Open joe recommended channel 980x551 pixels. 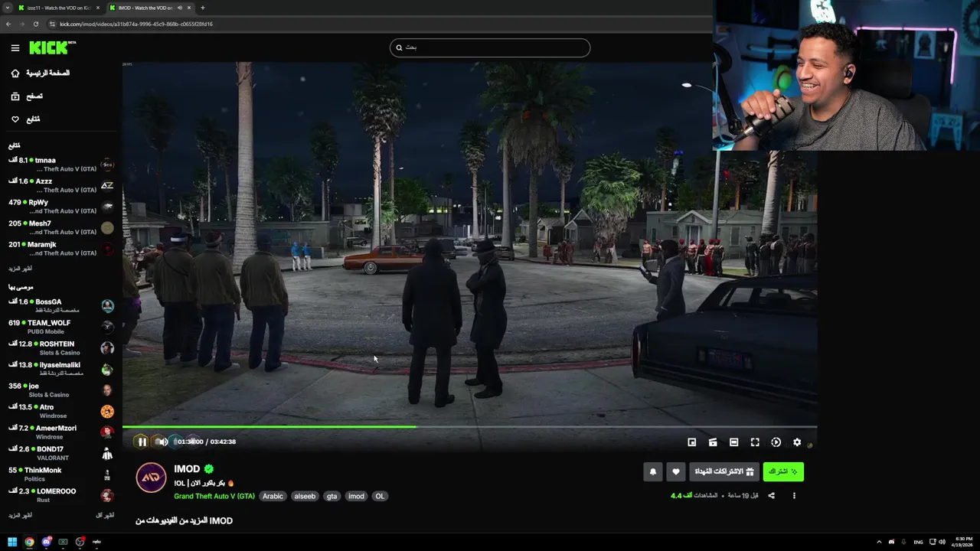(x=61, y=390)
